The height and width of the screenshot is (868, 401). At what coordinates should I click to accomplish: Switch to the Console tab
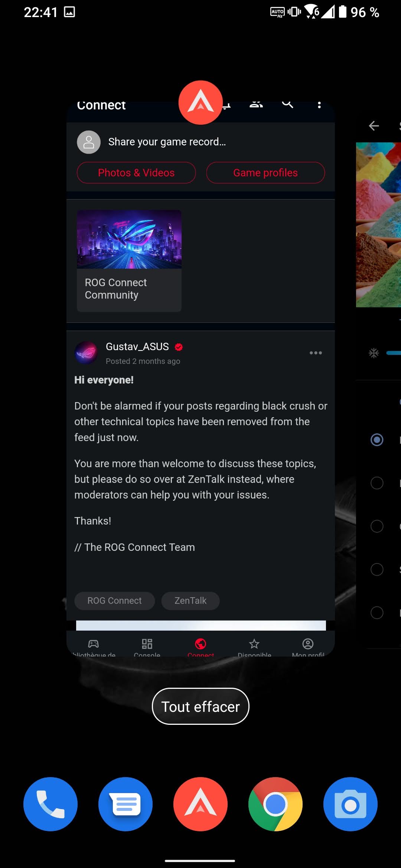coord(147,647)
